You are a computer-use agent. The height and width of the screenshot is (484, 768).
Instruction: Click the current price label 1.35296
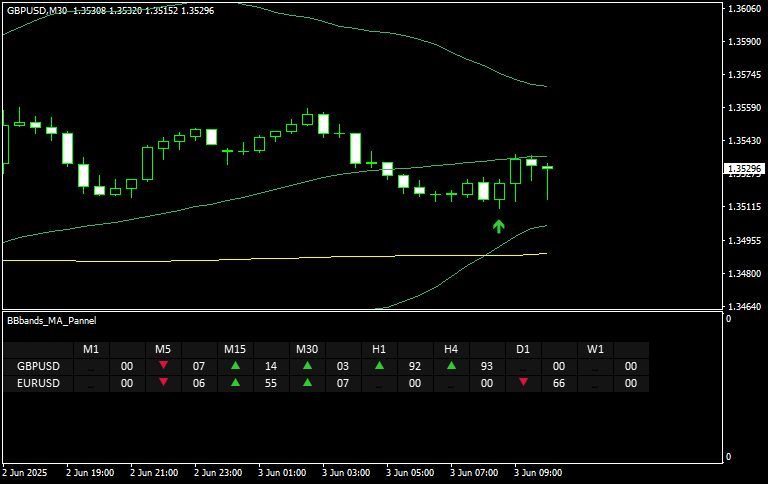click(745, 169)
